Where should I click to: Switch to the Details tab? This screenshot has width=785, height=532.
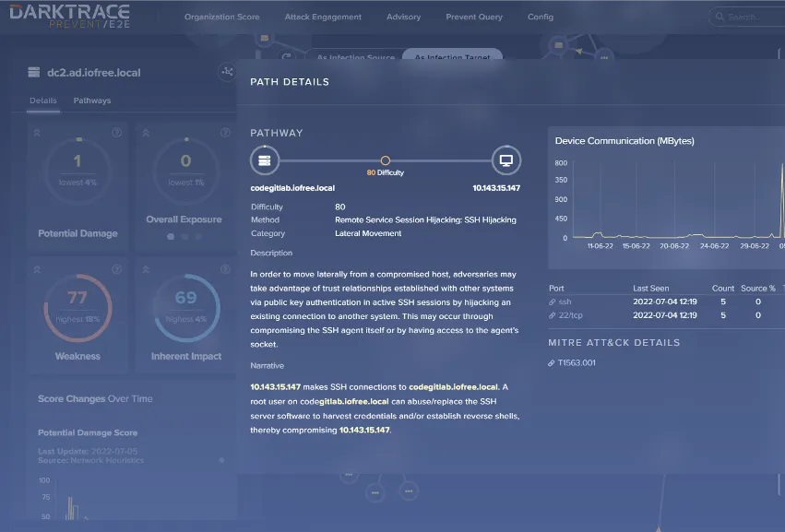[43, 100]
